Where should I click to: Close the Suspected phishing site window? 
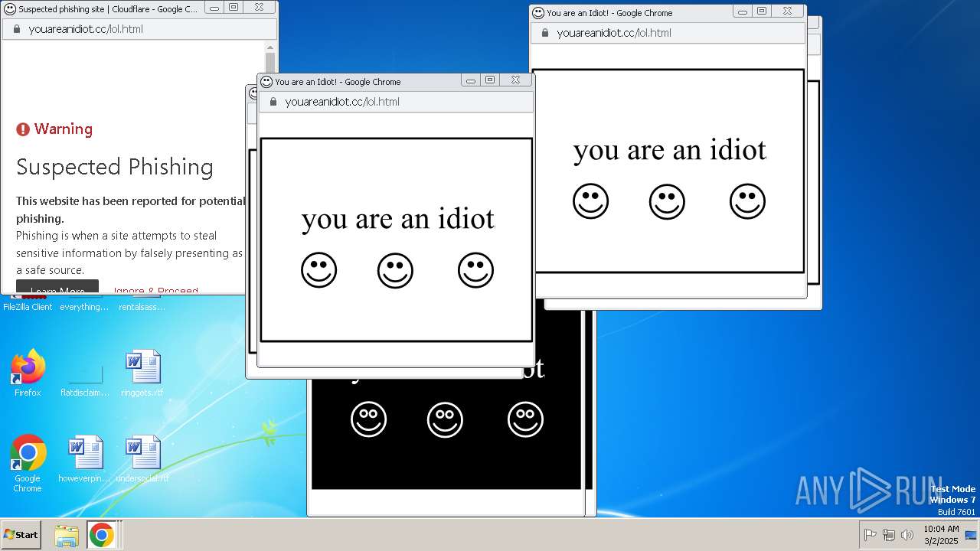tap(259, 7)
